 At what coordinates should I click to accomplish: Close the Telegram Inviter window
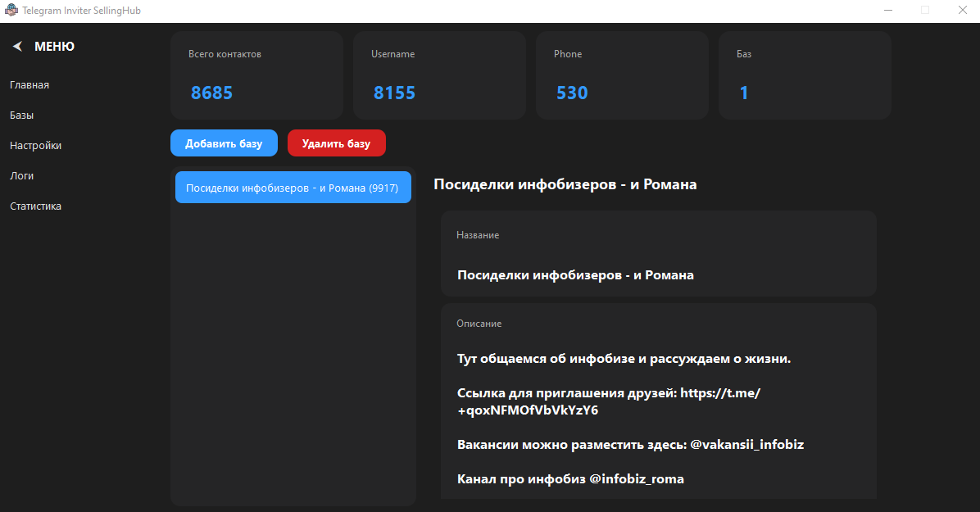[x=962, y=11]
